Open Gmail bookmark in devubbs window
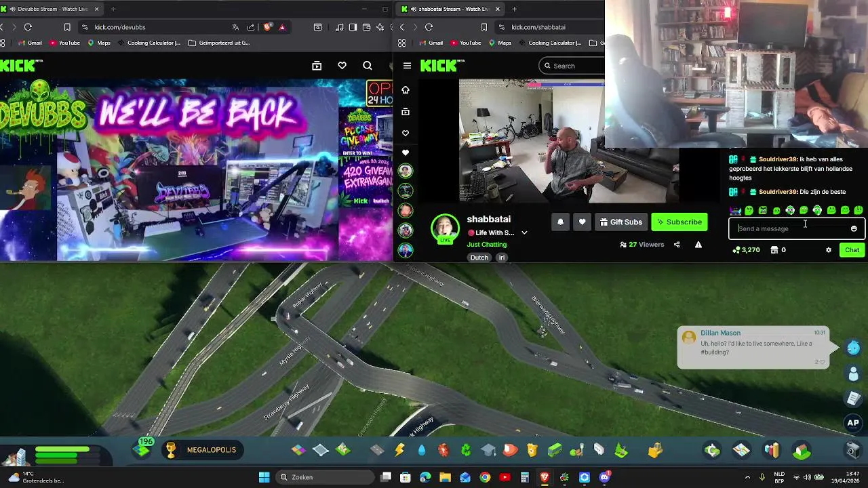868x488 pixels. 30,43
